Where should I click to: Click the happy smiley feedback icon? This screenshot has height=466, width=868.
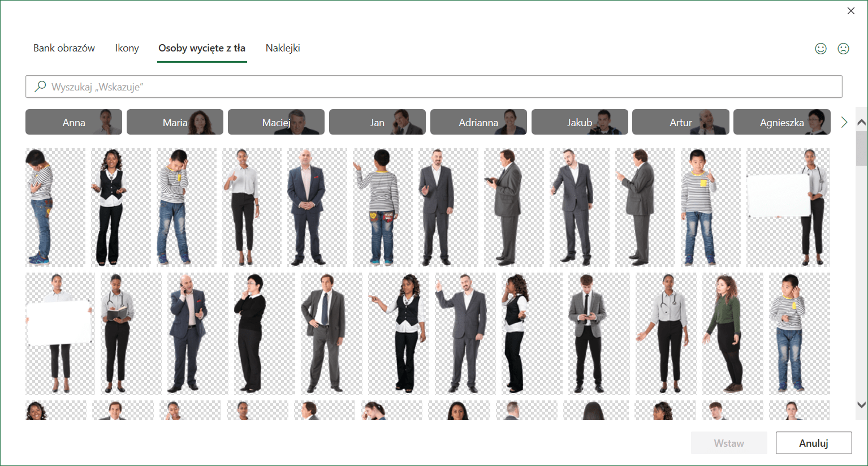click(x=821, y=49)
